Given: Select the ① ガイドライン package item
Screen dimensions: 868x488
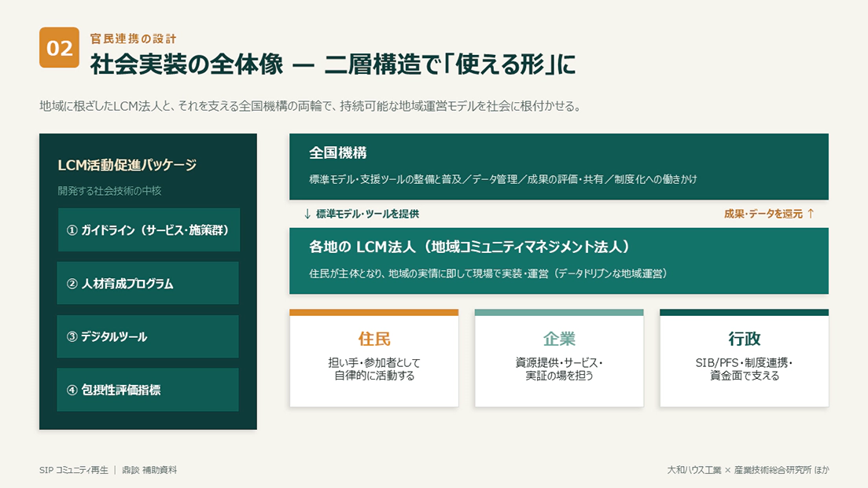Looking at the screenshot, I should click(149, 230).
